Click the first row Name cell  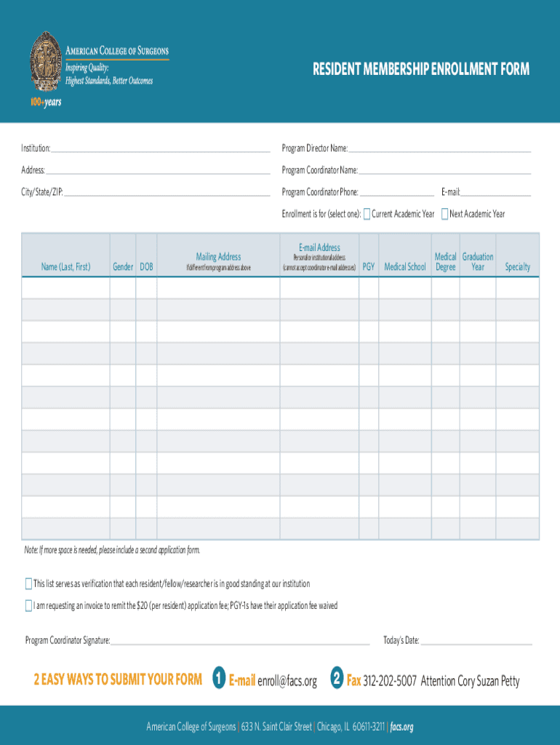coord(65,288)
